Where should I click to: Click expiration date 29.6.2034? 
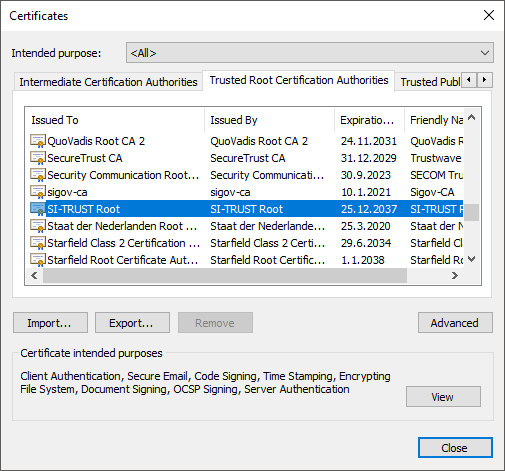click(366, 243)
